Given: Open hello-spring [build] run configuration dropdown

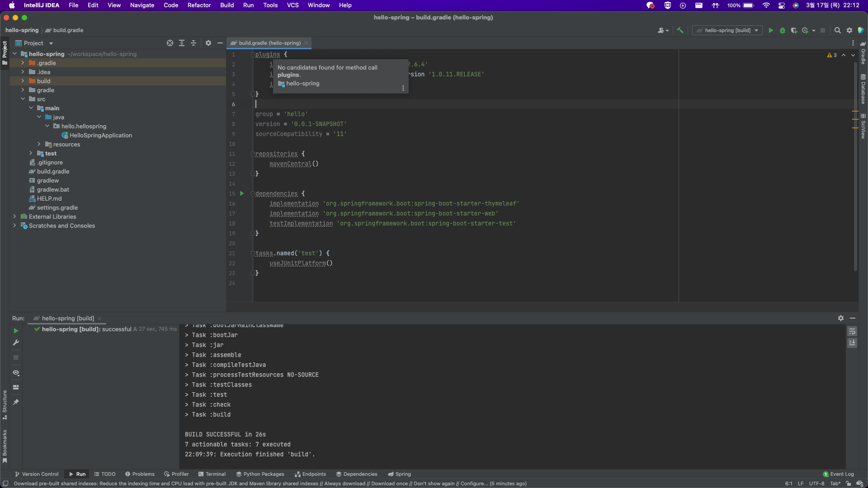Looking at the screenshot, I should [728, 30].
